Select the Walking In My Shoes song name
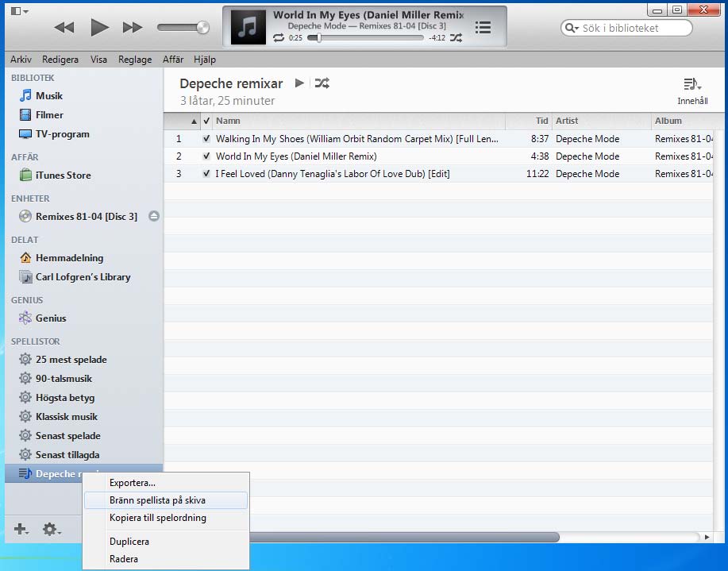 coord(357,139)
